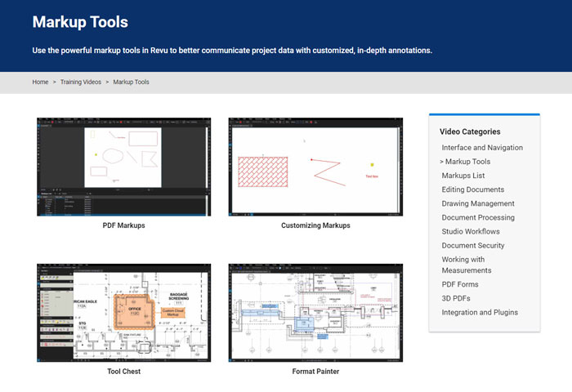Open the Drawing Management category
572x392 pixels.
click(478, 203)
